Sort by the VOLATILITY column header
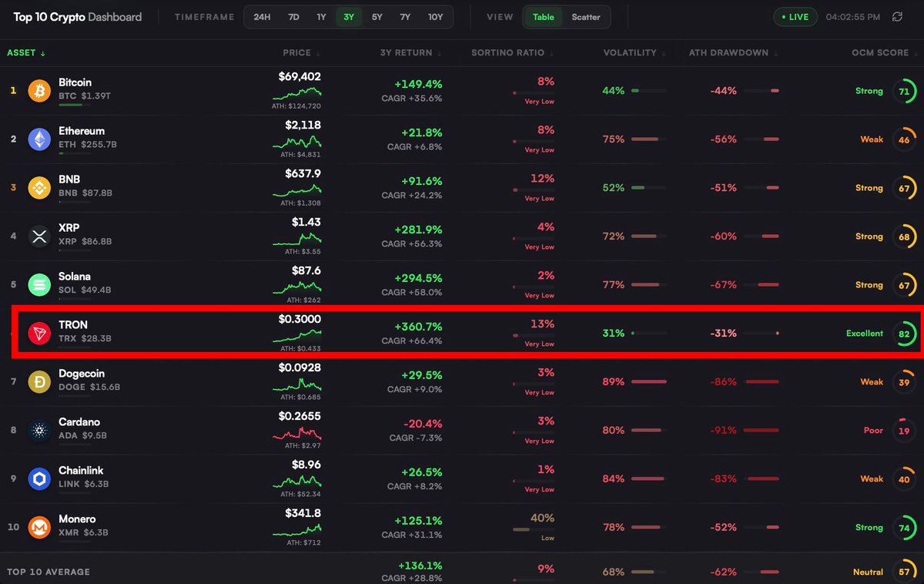Image resolution: width=924 pixels, height=584 pixels. [x=634, y=53]
